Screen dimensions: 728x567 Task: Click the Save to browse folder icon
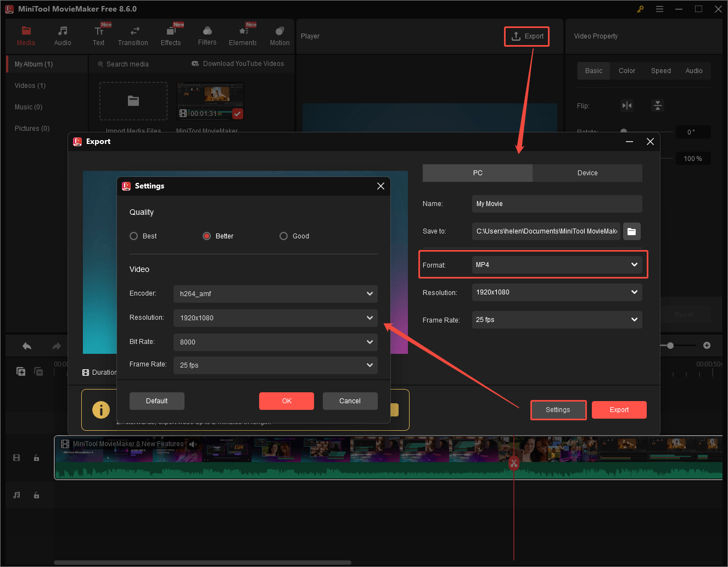pos(632,231)
